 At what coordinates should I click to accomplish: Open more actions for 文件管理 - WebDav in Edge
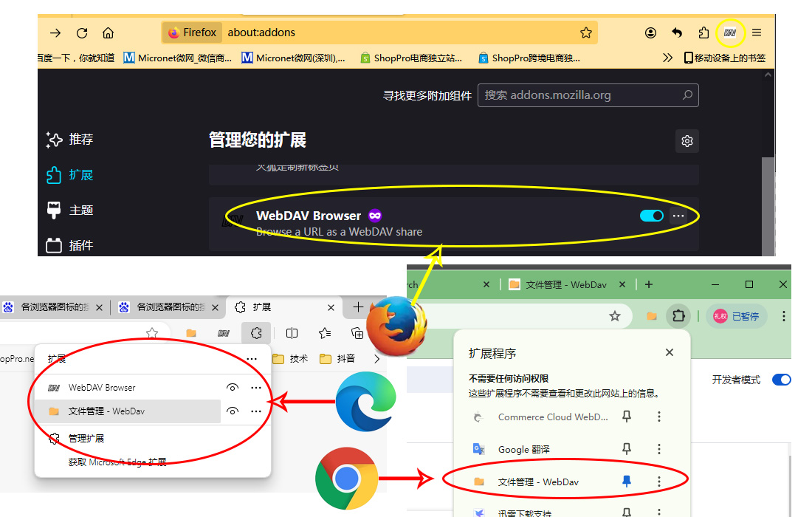256,411
